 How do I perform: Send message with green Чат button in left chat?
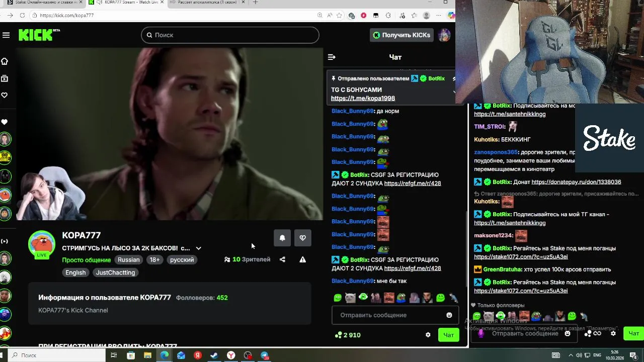coord(448,335)
